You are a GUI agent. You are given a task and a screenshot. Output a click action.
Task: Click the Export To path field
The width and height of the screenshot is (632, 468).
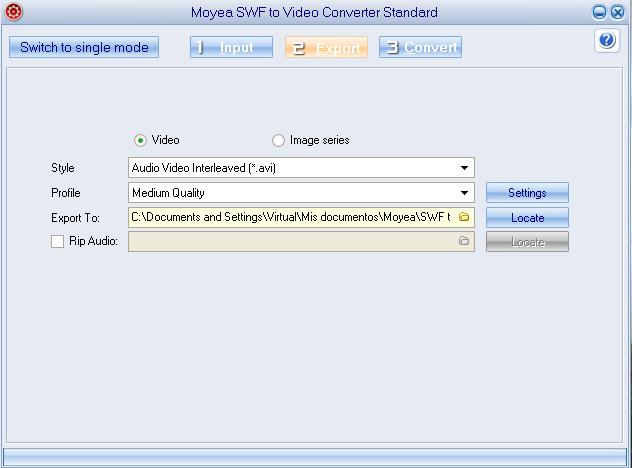[301, 217]
